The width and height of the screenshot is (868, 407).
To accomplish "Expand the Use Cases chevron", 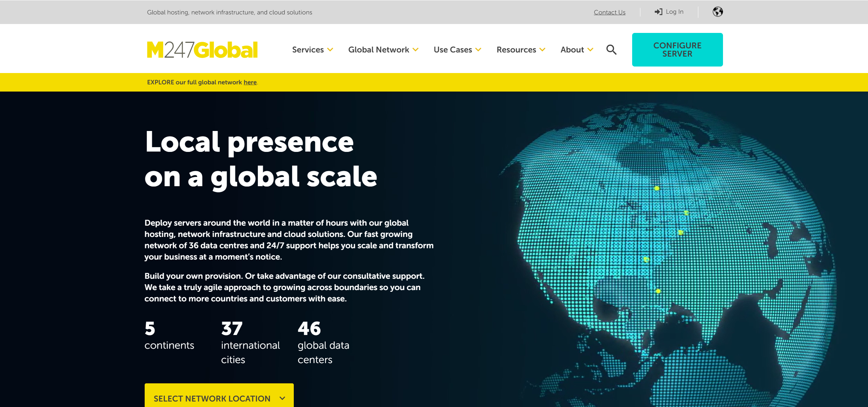I will tap(478, 50).
